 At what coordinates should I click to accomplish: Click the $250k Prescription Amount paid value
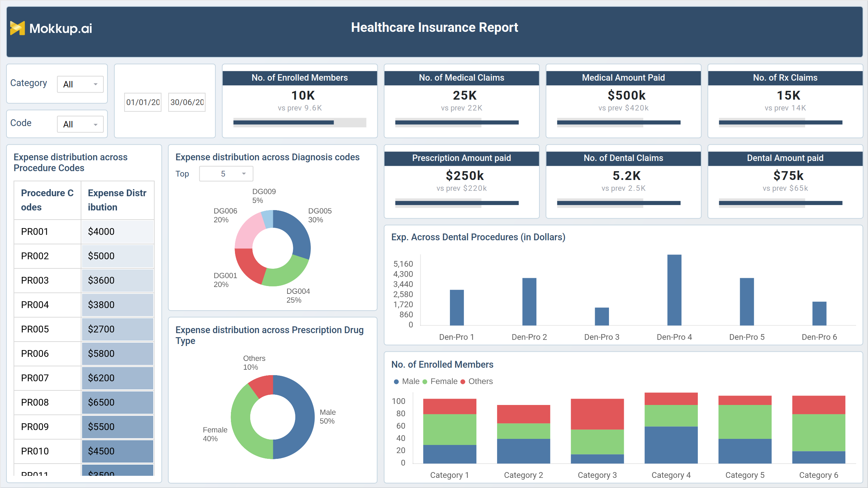pyautogui.click(x=465, y=176)
